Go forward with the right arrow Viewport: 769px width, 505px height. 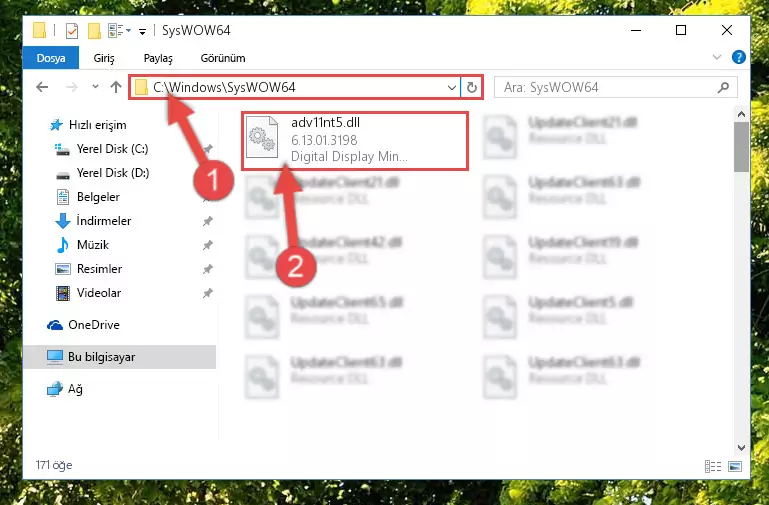pos(72,87)
